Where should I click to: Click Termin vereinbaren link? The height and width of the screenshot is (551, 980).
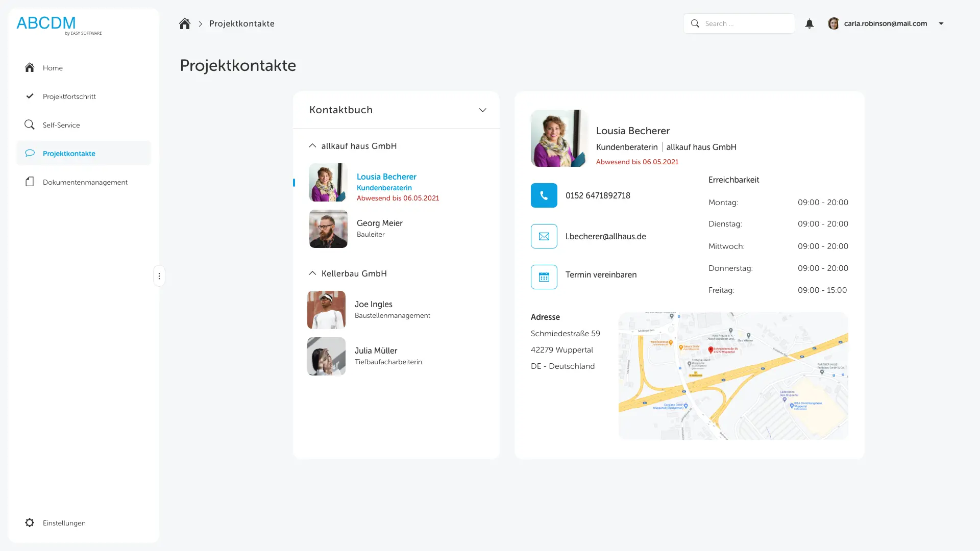coord(601,274)
